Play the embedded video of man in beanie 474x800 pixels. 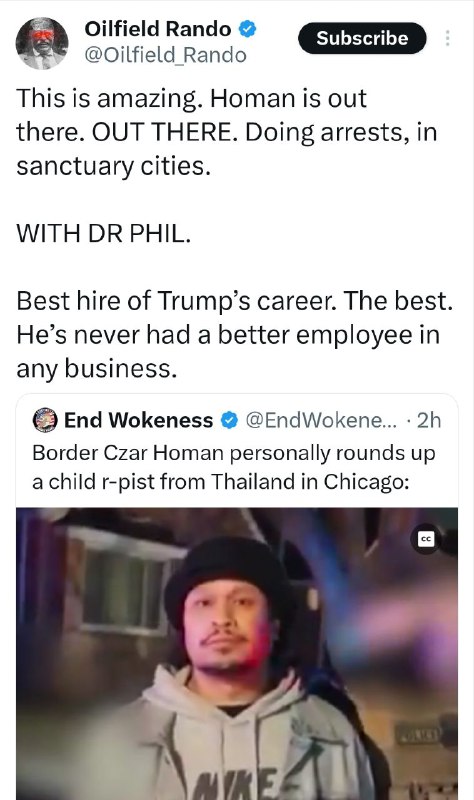pyautogui.click(x=237, y=654)
